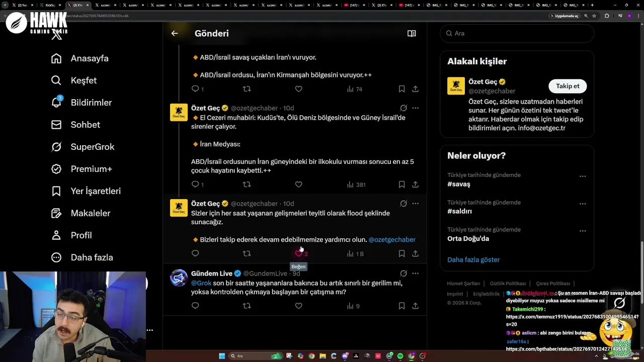Focus the Ara search field
Image resolution: width=644 pixels, height=362 pixels.
coord(517,33)
